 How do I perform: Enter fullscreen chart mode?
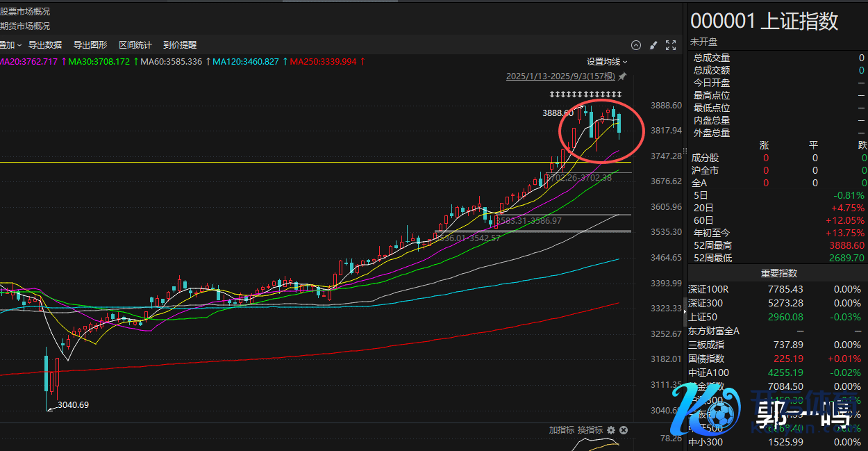click(x=671, y=45)
